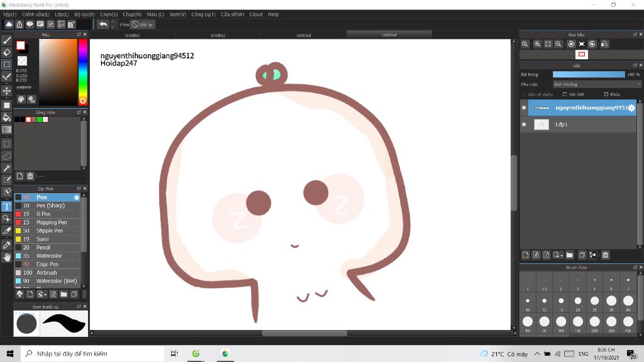The image size is (644, 362).
Task: Create a new layer folder
Action: tap(570, 255)
